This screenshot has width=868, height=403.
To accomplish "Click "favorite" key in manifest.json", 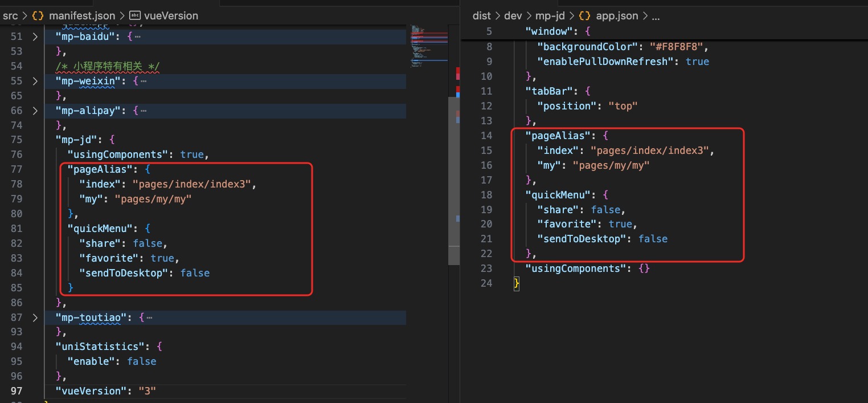I will point(109,258).
